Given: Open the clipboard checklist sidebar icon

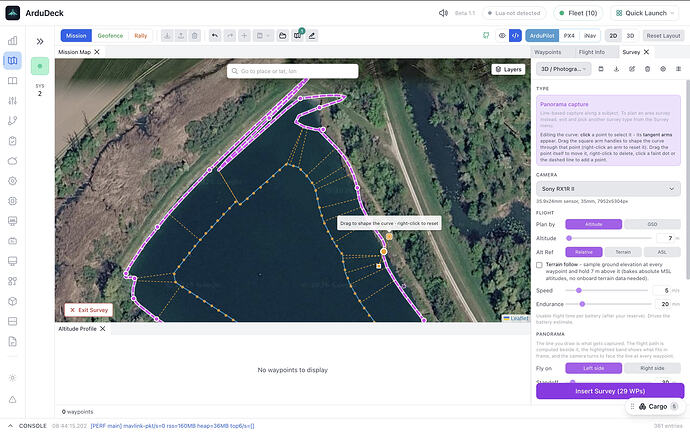Looking at the screenshot, I should pos(12,141).
